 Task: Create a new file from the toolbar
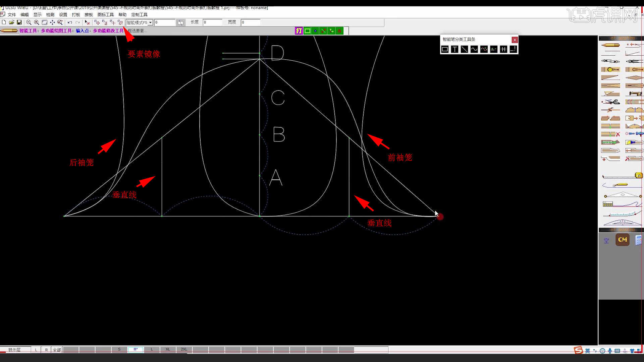4,22
